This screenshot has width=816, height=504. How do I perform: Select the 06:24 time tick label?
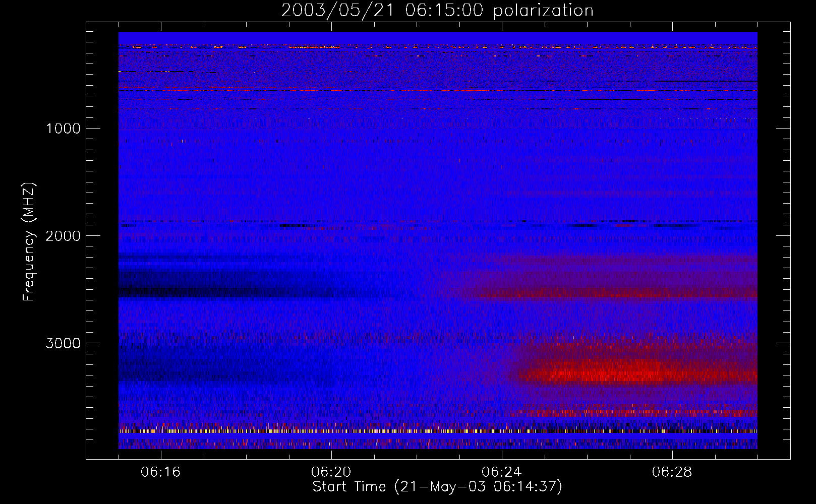point(502,472)
